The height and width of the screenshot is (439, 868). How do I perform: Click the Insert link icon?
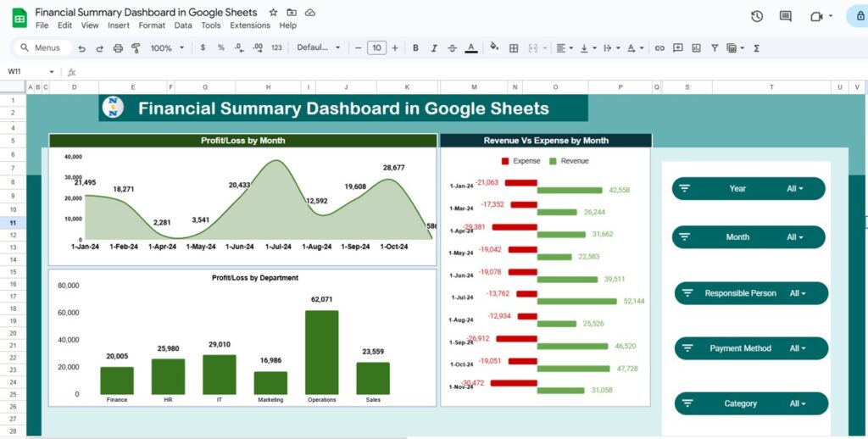(x=659, y=48)
